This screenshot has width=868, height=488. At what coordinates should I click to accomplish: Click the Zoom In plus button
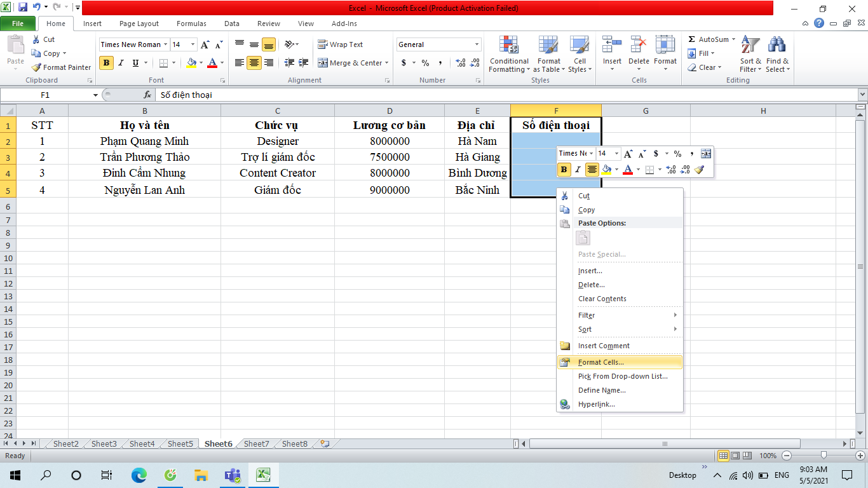860,456
